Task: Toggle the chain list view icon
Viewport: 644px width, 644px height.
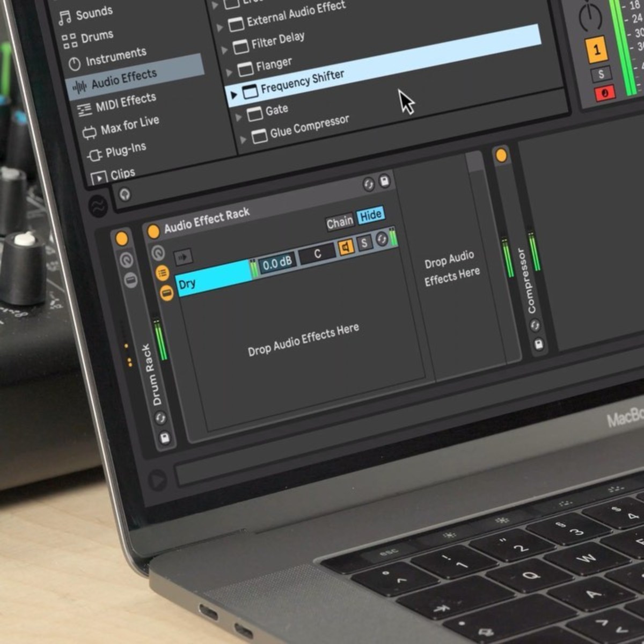Action: point(162,273)
